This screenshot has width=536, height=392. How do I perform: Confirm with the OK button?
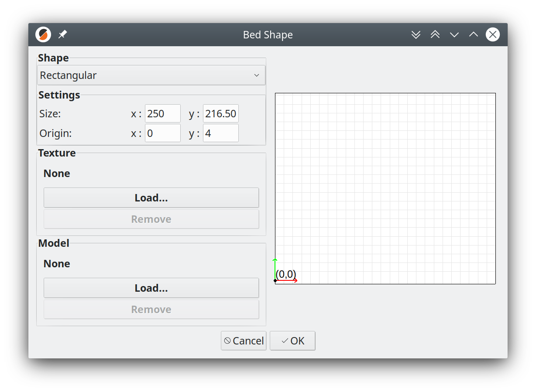tap(292, 341)
